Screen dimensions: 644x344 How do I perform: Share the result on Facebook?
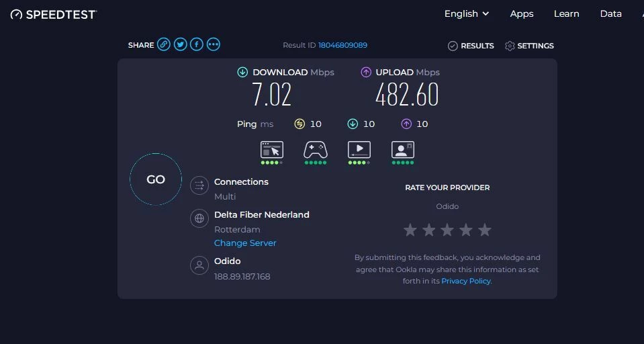[x=197, y=44]
